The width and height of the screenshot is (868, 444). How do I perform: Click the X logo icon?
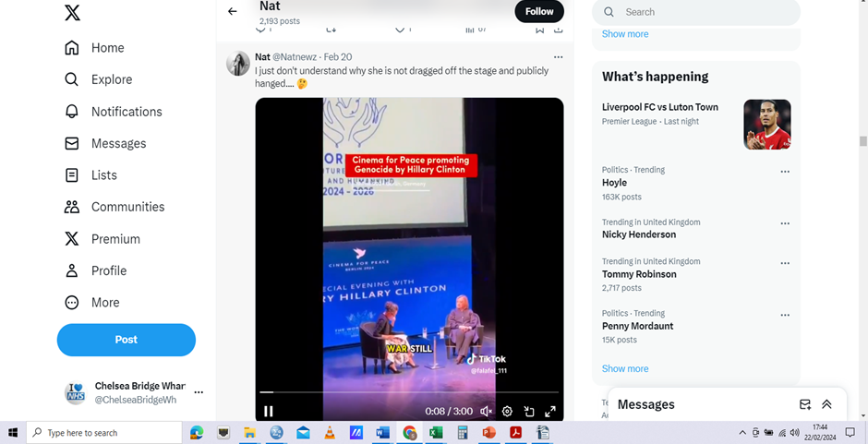(x=72, y=13)
